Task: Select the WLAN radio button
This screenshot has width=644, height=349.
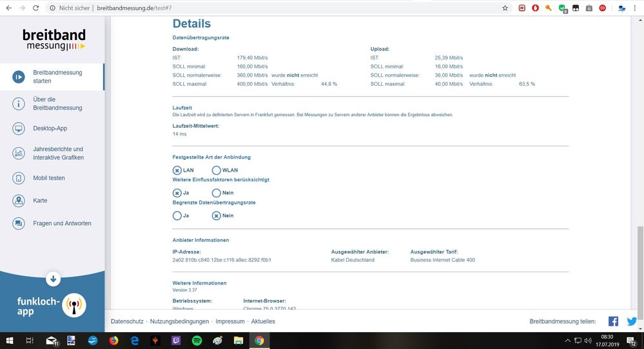Action: (x=216, y=170)
